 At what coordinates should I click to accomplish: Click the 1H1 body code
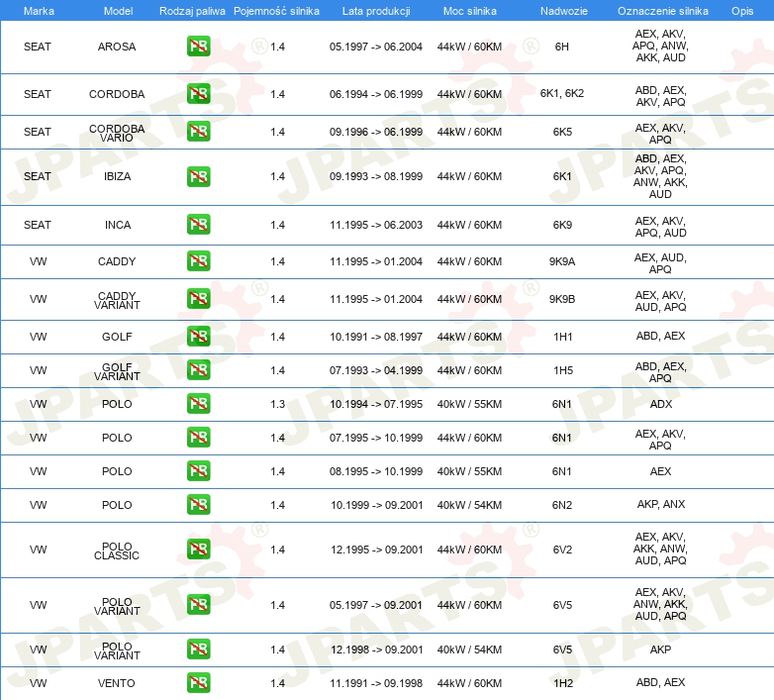click(563, 337)
